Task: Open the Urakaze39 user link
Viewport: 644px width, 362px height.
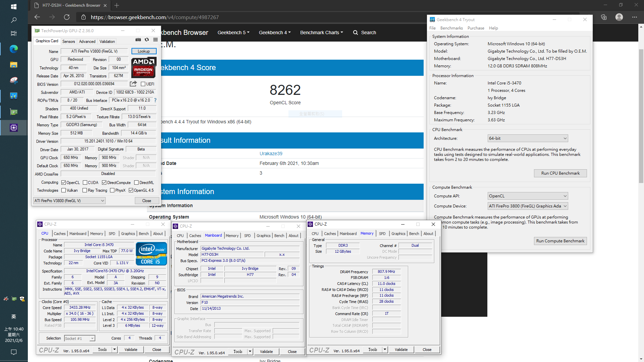Action: click(x=271, y=154)
